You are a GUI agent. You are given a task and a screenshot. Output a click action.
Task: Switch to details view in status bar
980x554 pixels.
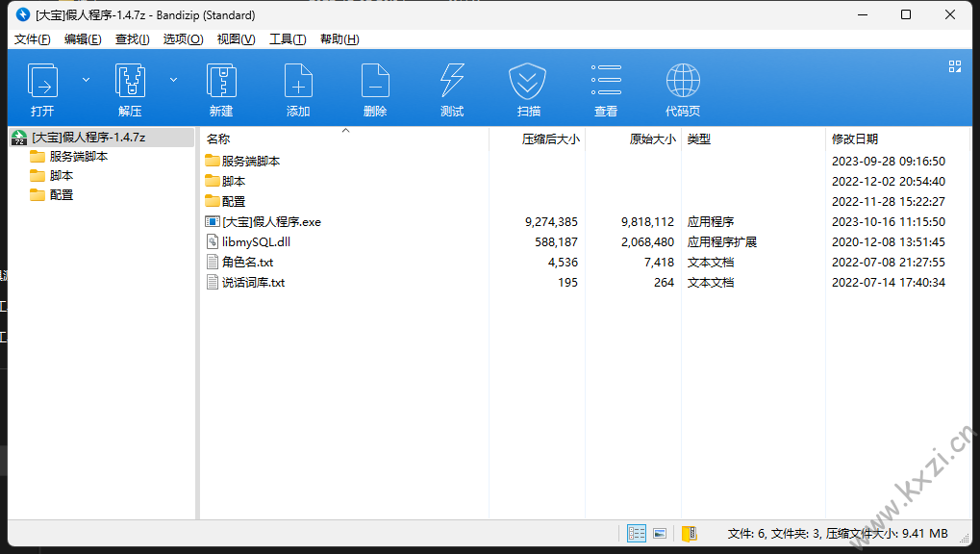click(x=637, y=534)
